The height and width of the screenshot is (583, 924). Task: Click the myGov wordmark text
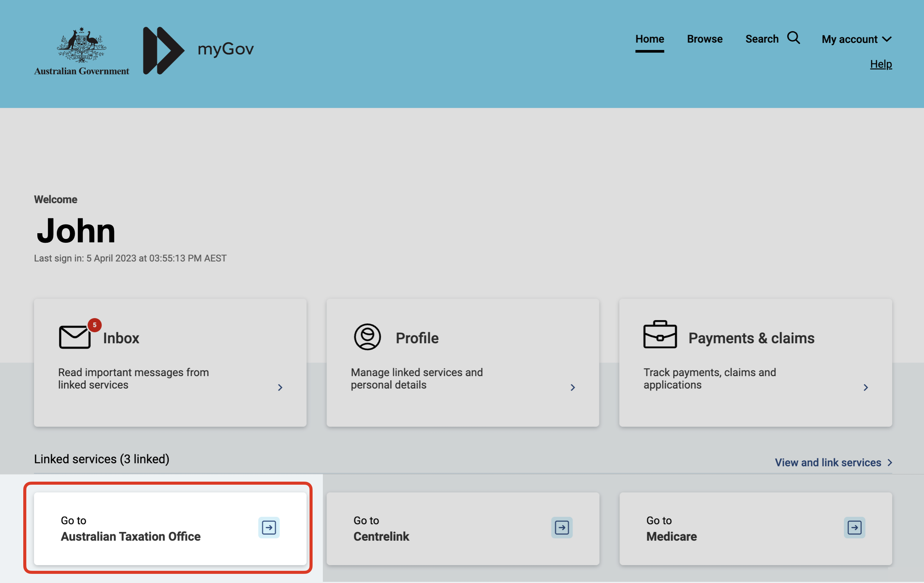coord(226,49)
